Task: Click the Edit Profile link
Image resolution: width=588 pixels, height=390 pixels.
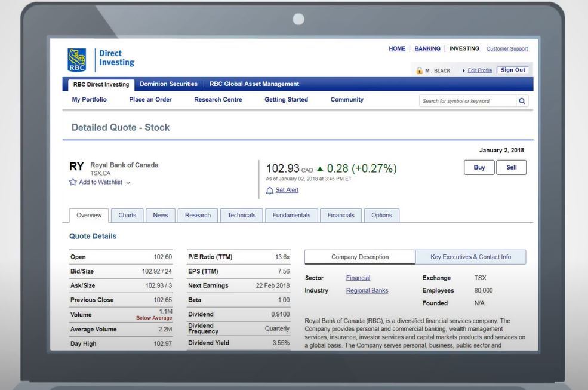Action: [x=479, y=70]
